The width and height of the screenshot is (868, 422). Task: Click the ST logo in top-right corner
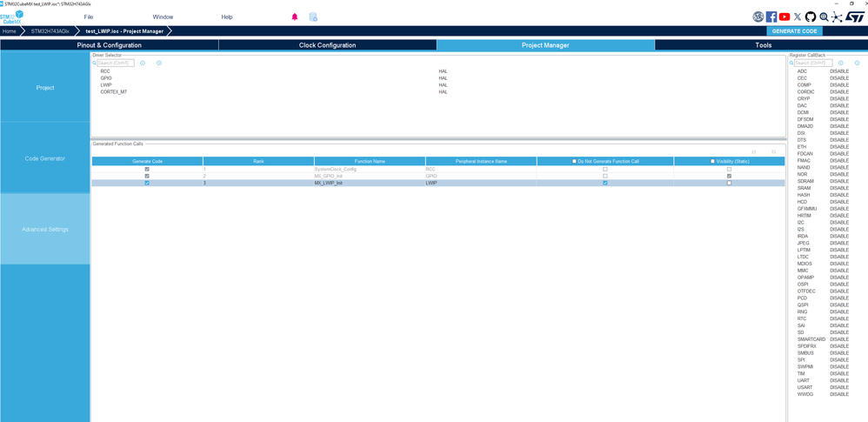854,17
